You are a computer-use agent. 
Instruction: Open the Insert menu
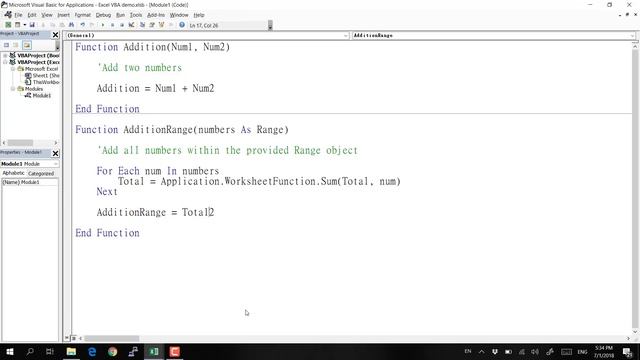63,15
